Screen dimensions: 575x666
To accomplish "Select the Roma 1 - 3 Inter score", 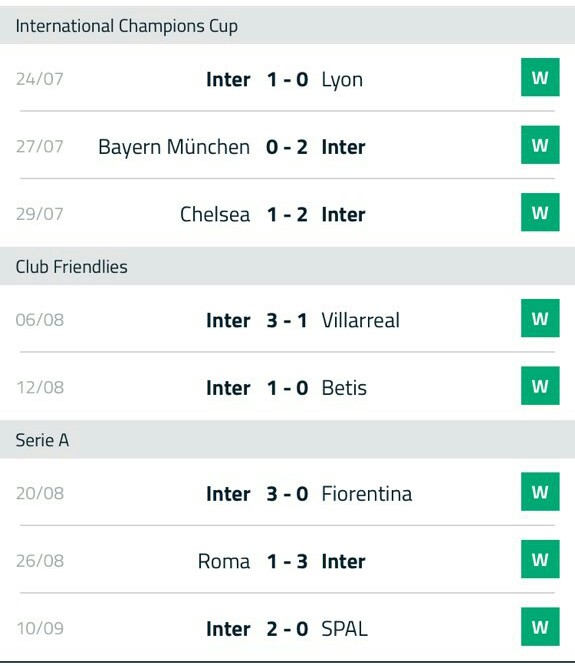I will pos(287,561).
